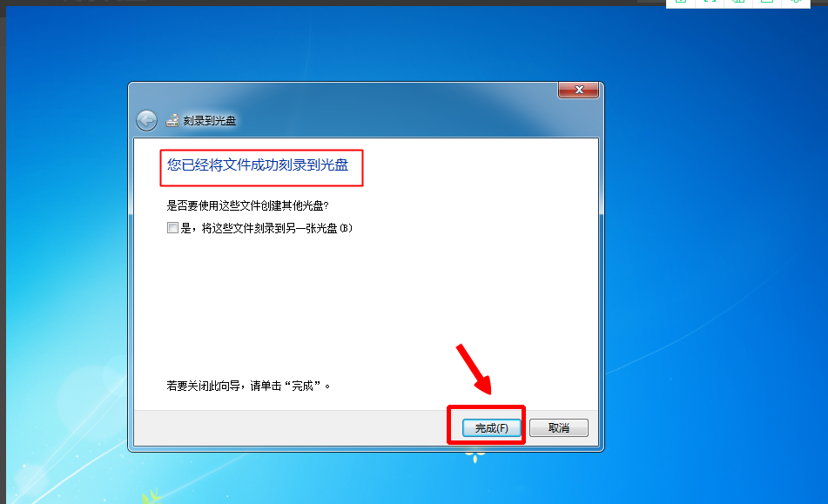Viewport: 828px width, 504px height.
Task: Click the 刻录到光盘 title text
Action: tap(210, 121)
